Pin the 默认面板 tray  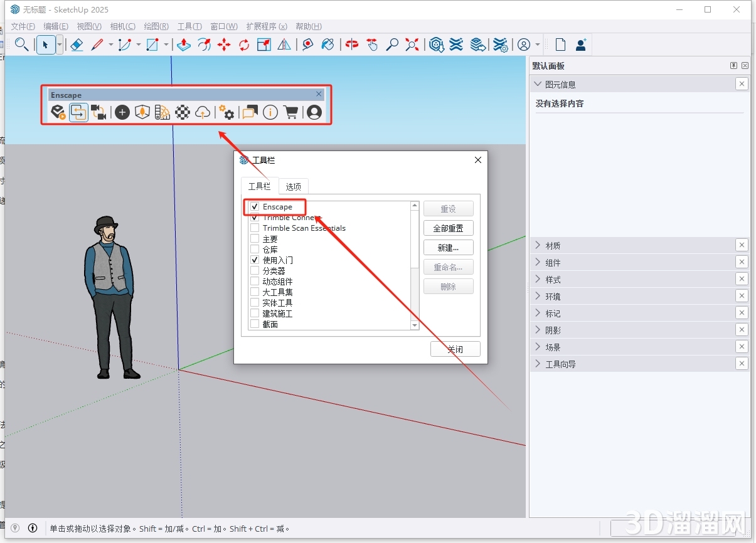tap(733, 66)
